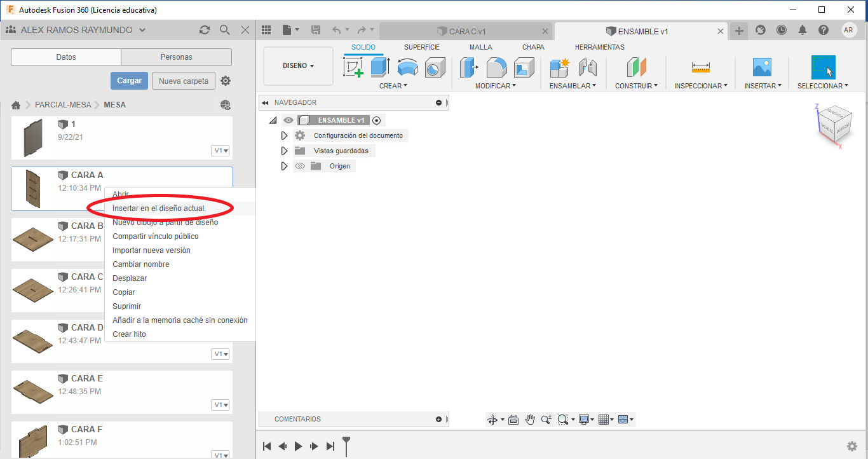
Task: Open the INSPECCIONAR dropdown menu
Action: tap(701, 86)
